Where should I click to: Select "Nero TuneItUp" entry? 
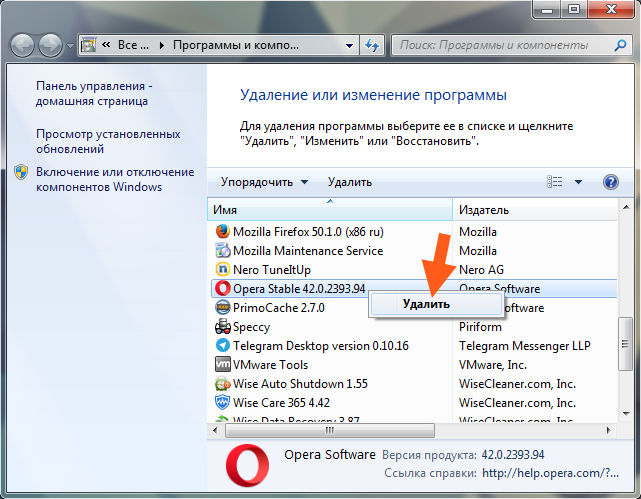(x=272, y=270)
